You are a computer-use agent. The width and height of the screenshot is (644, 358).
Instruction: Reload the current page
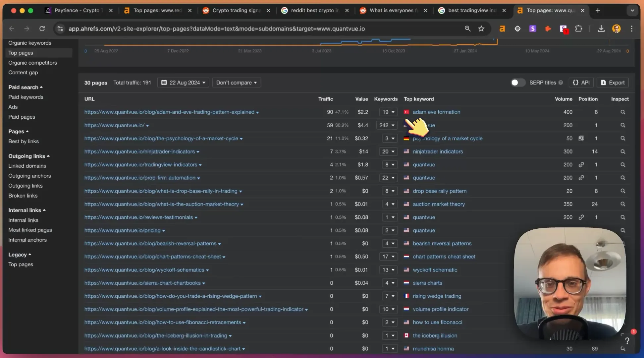[42, 29]
